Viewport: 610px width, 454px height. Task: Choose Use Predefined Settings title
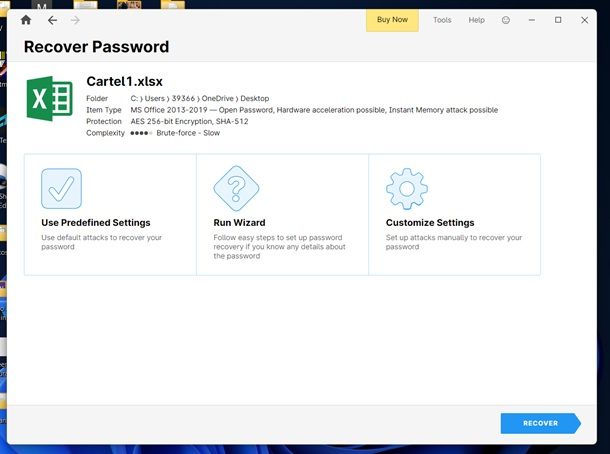pos(96,223)
